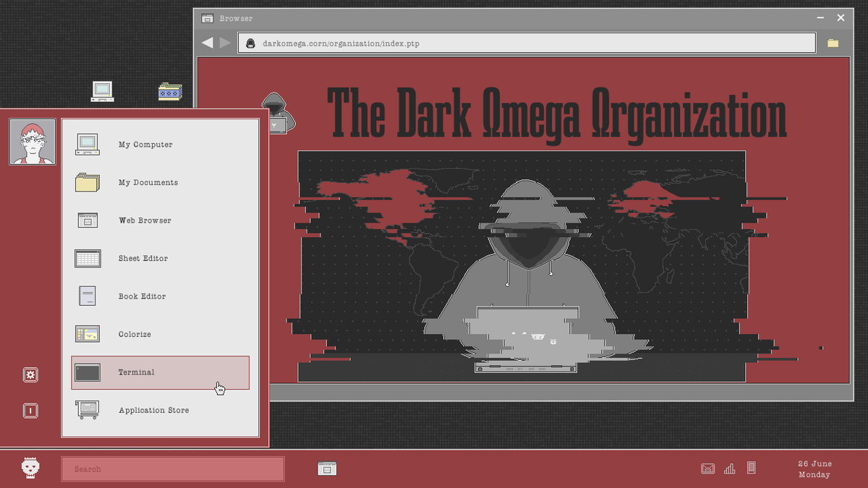The height and width of the screenshot is (488, 868).
Task: Close the Browser window
Action: tap(841, 18)
